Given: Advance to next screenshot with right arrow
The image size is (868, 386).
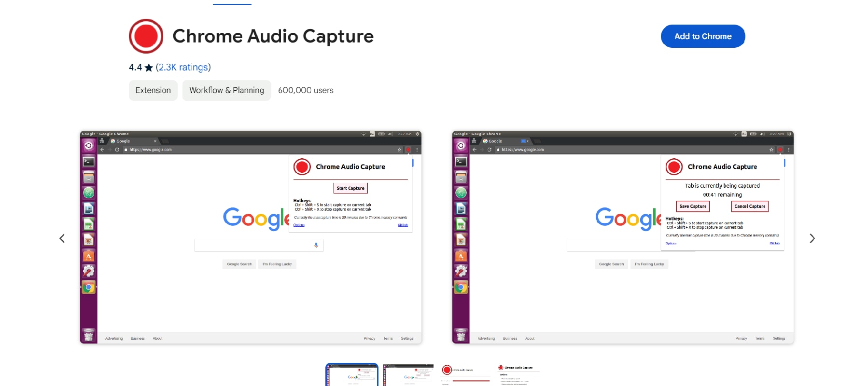Looking at the screenshot, I should 812,238.
